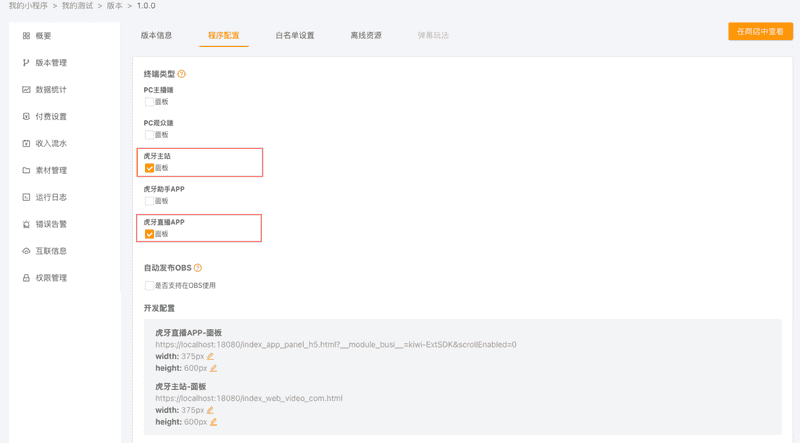
Task: Click the 1.0.0 breadcrumb text
Action: [x=146, y=6]
